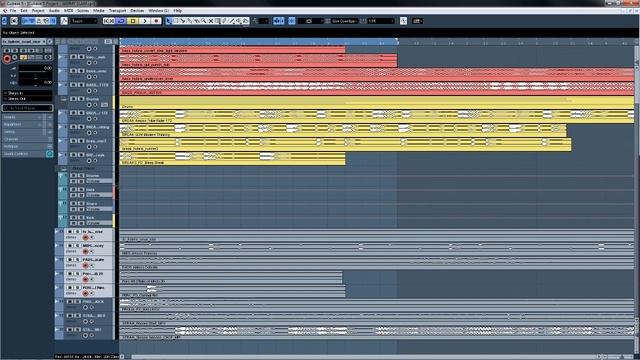Open the File menu
640x360 pixels.
click(x=13, y=11)
